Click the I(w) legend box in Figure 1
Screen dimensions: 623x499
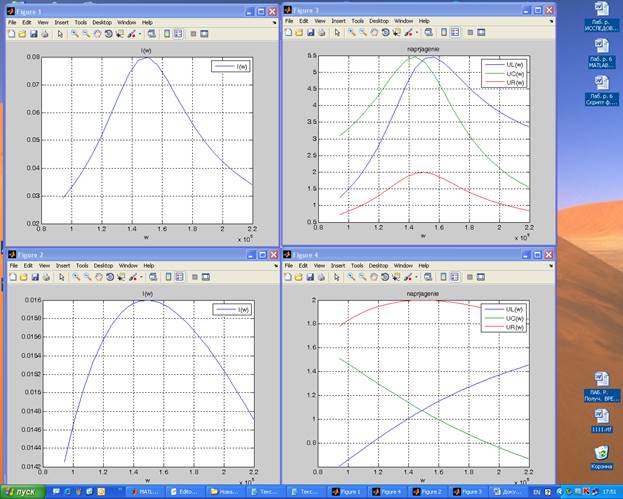[x=231, y=66]
